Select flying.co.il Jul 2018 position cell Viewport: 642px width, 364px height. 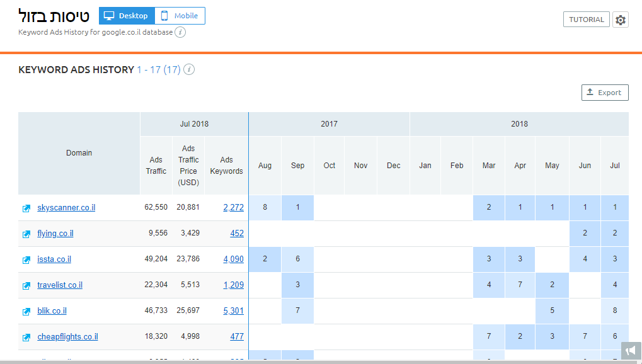615,234
